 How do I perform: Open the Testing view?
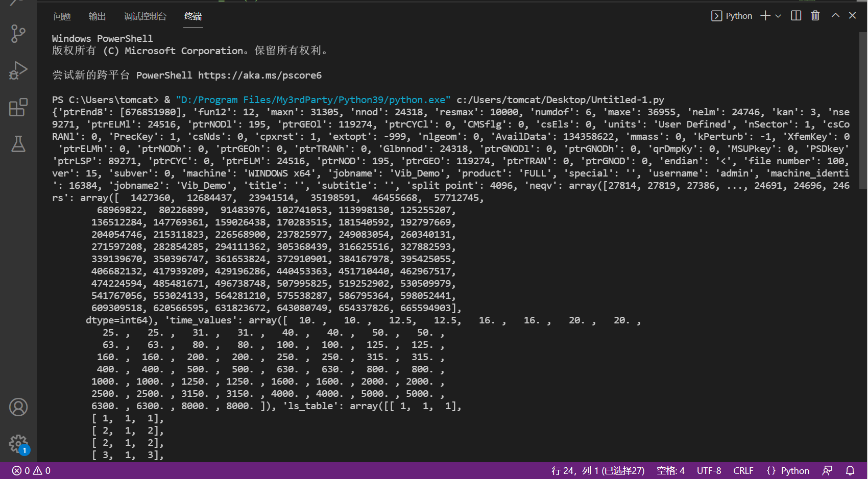(18, 144)
